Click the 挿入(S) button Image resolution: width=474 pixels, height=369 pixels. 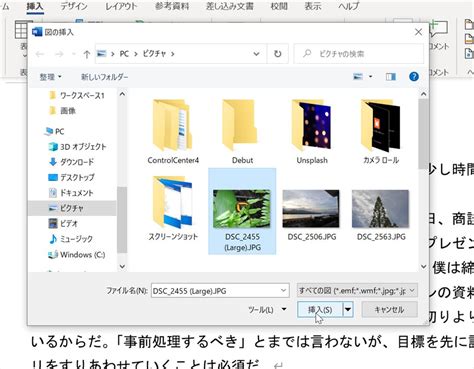(320, 310)
